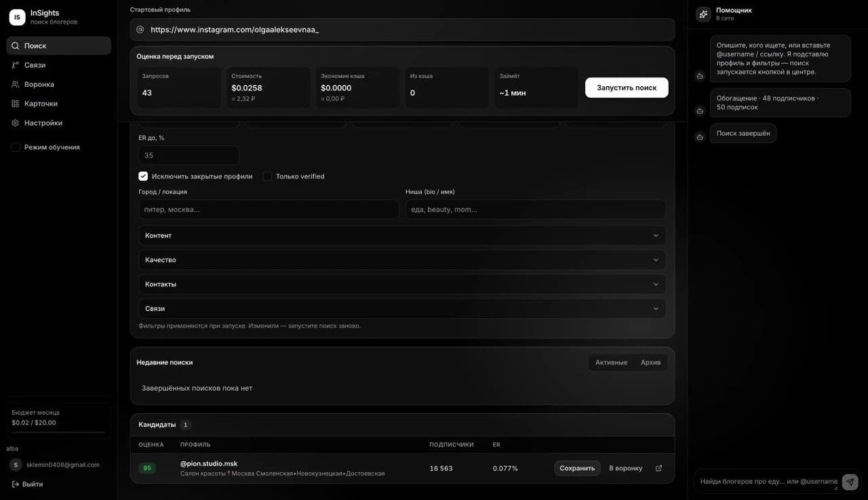Open the Воронка menu item

pos(58,84)
